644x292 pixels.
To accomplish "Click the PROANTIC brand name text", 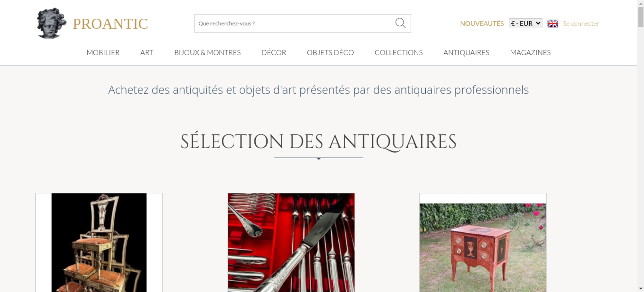I will click(110, 24).
